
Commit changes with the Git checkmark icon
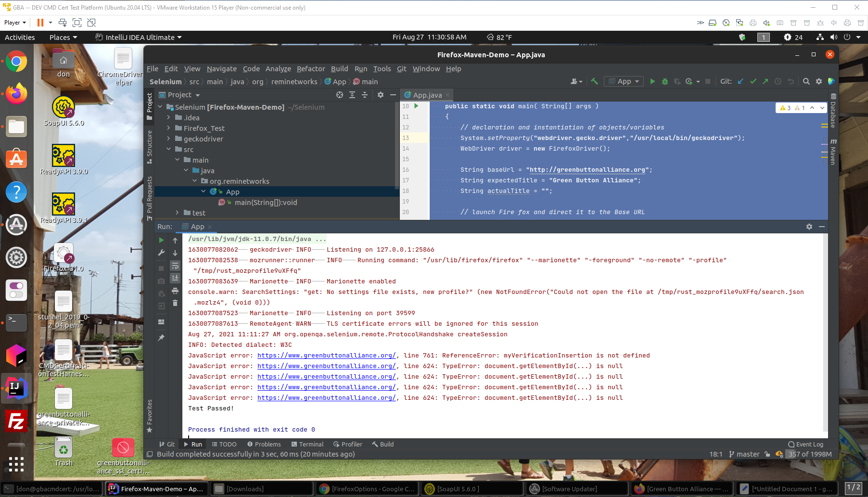[753, 81]
